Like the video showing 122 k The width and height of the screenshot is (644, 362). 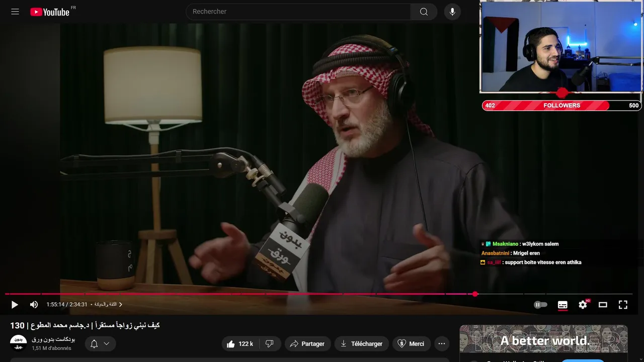point(240,344)
